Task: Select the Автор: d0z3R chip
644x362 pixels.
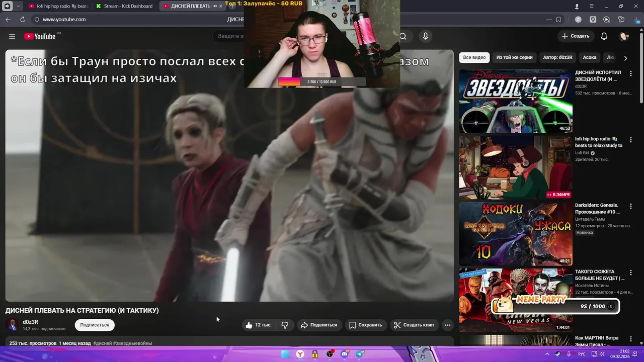Action: pos(557,57)
